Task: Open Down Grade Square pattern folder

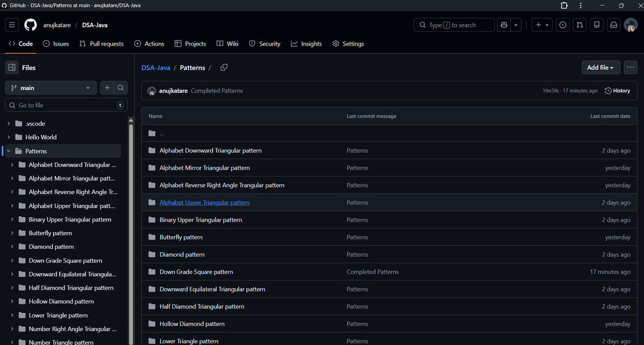Action: pos(196,272)
